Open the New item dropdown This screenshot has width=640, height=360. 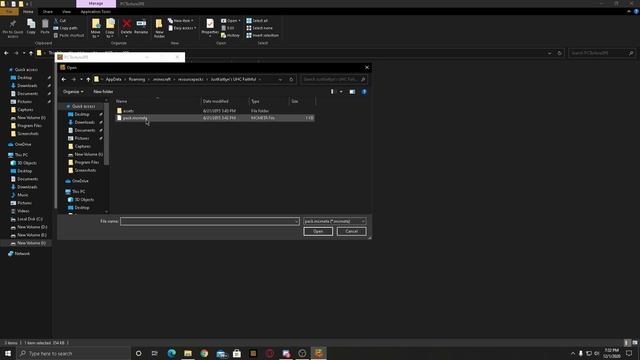[x=181, y=20]
